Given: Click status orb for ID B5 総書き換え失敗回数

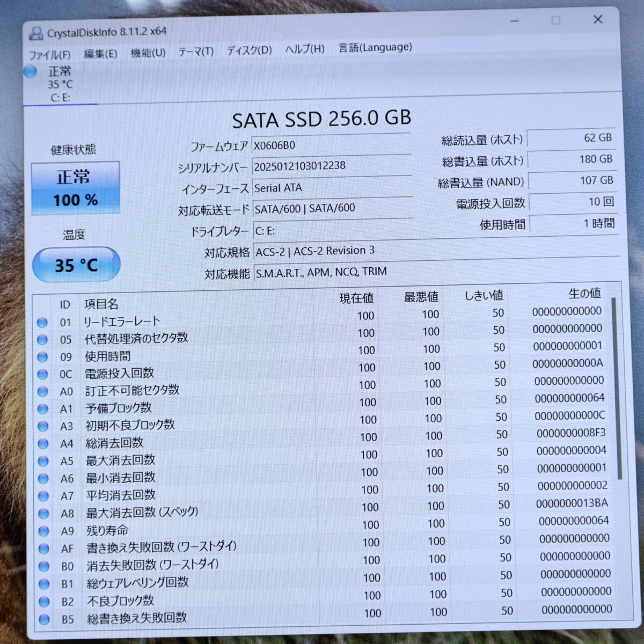Looking at the screenshot, I should point(44,619).
